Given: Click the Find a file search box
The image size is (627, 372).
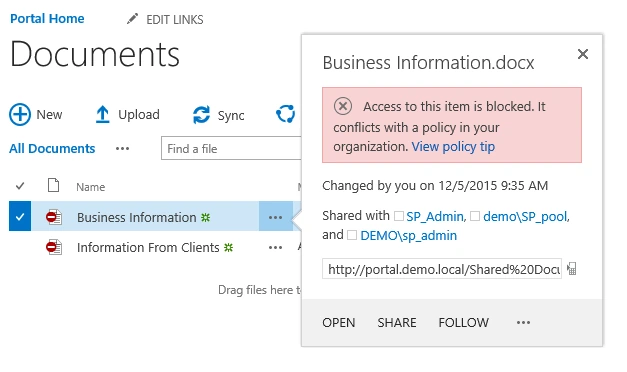Looking at the screenshot, I should [x=232, y=148].
